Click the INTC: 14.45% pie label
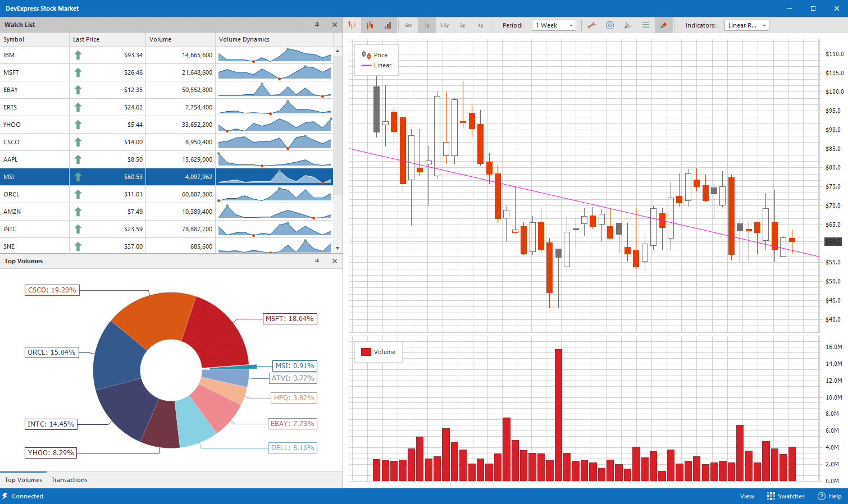Screen dimensions: 848x504 51,424
